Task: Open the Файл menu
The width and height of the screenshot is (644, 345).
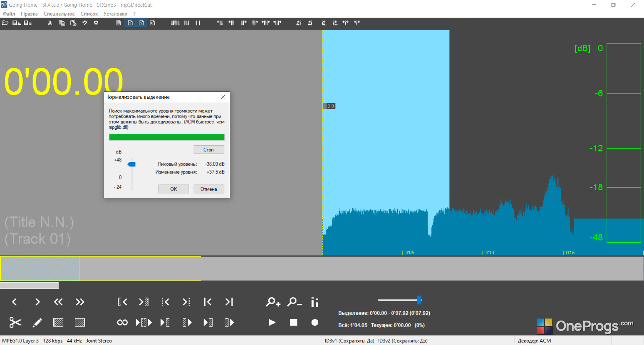Action: pyautogui.click(x=9, y=14)
